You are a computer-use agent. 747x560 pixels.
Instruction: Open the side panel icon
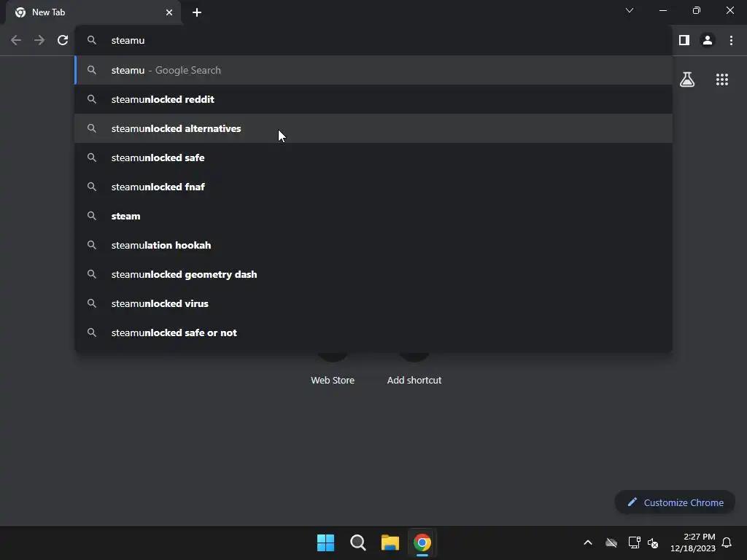click(x=684, y=41)
